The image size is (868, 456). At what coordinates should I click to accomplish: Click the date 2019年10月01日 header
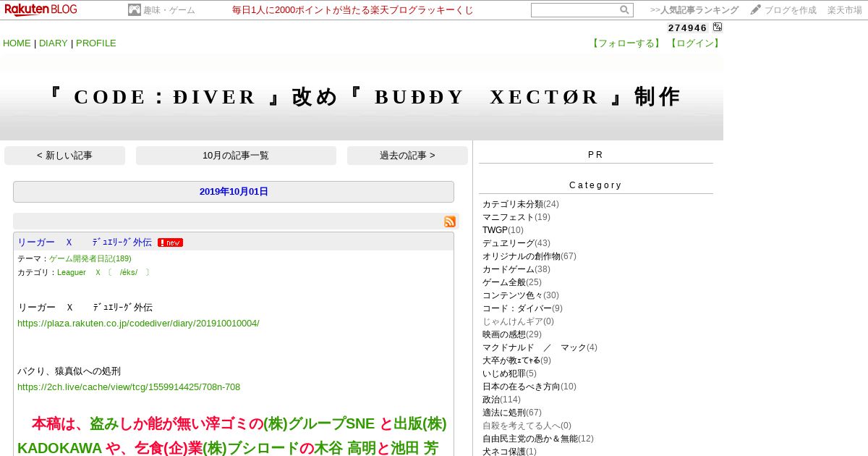click(x=234, y=192)
